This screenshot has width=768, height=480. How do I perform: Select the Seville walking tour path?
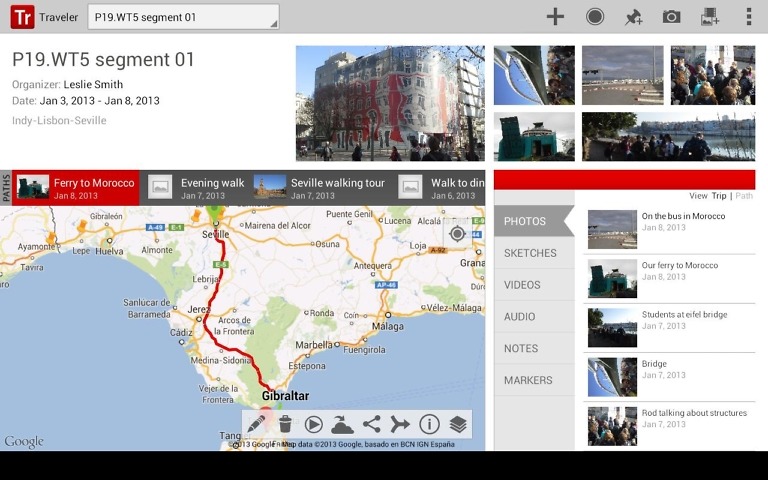[x=320, y=187]
